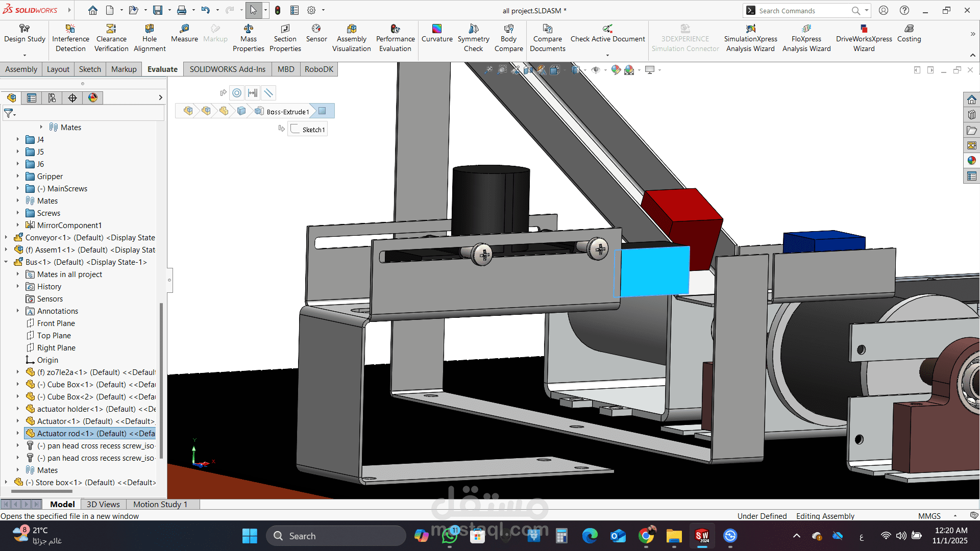Open Body Compare tool

(508, 38)
